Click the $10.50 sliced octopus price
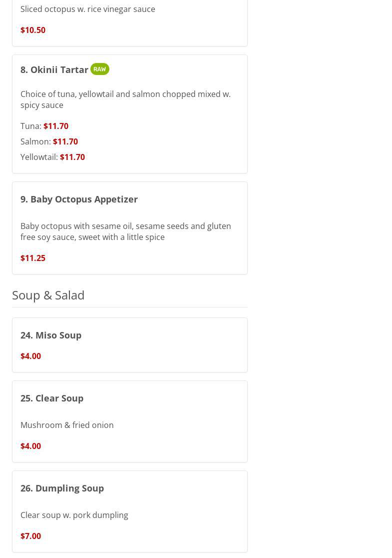Viewport: 392px width, 558px height. tap(33, 30)
